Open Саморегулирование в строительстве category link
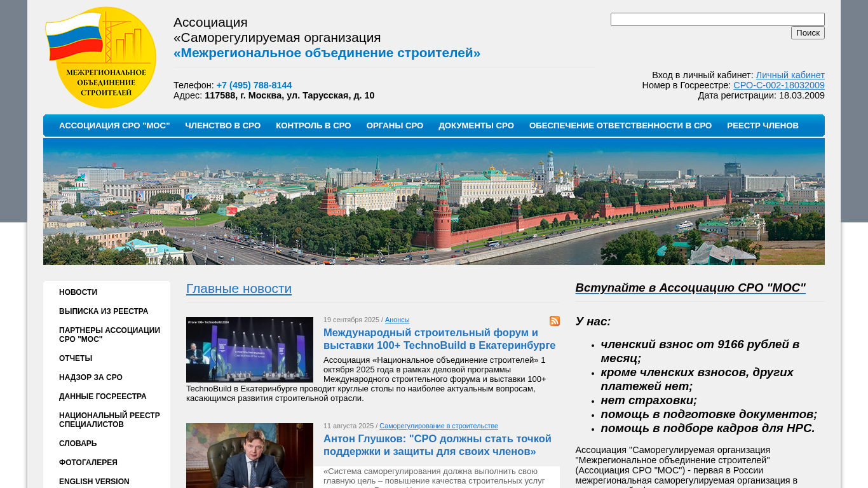Viewport: 868px width, 488px height. [438, 426]
